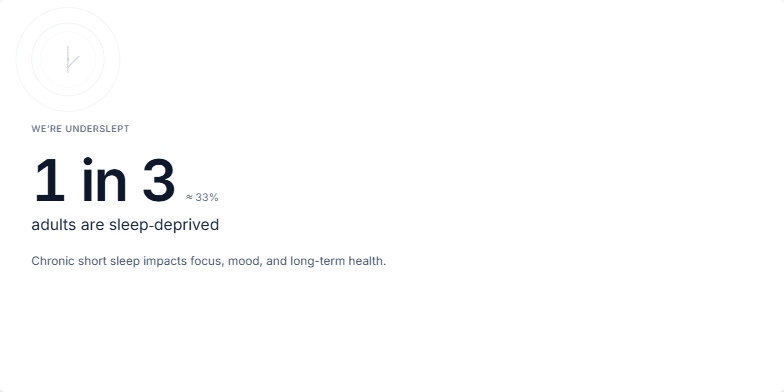Click the word "in" in the headline
This screenshot has height=392, width=784.
pos(104,180)
